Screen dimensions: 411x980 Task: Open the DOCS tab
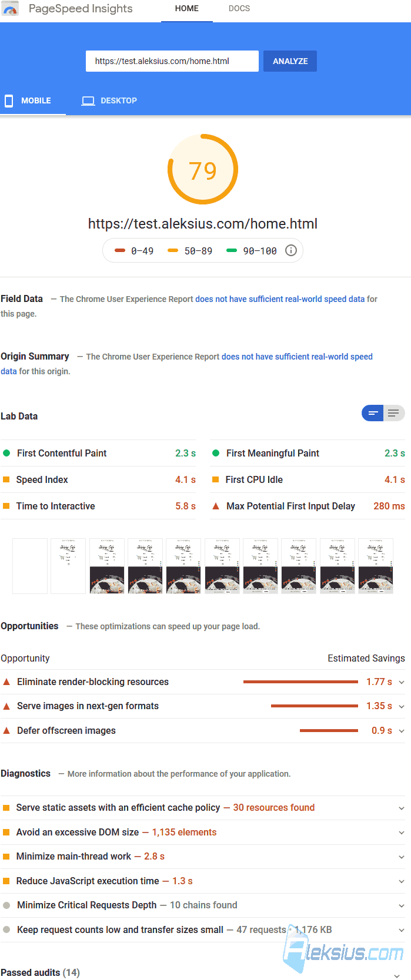click(239, 9)
